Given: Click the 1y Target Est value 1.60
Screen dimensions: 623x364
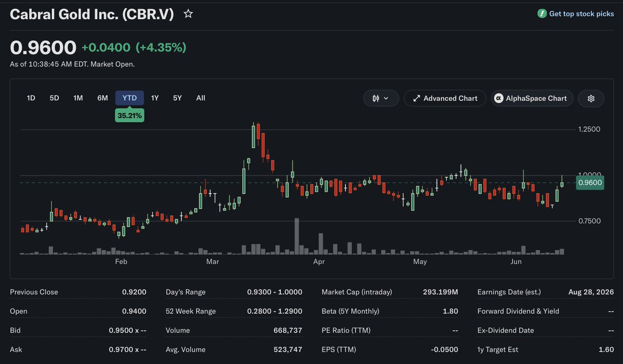Looking at the screenshot, I should (x=606, y=349).
